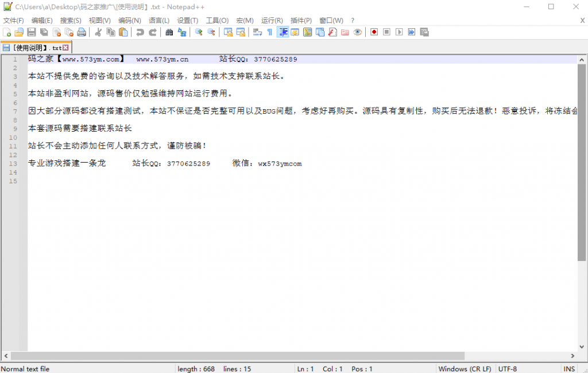This screenshot has height=373, width=588.
Task: Open the ? help menu
Action: [x=353, y=21]
